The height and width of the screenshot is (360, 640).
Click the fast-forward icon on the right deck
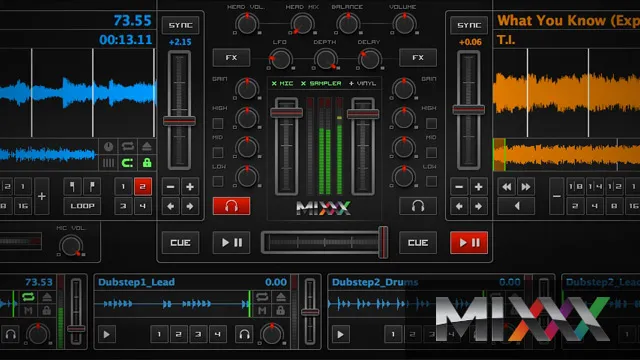(x=526, y=187)
